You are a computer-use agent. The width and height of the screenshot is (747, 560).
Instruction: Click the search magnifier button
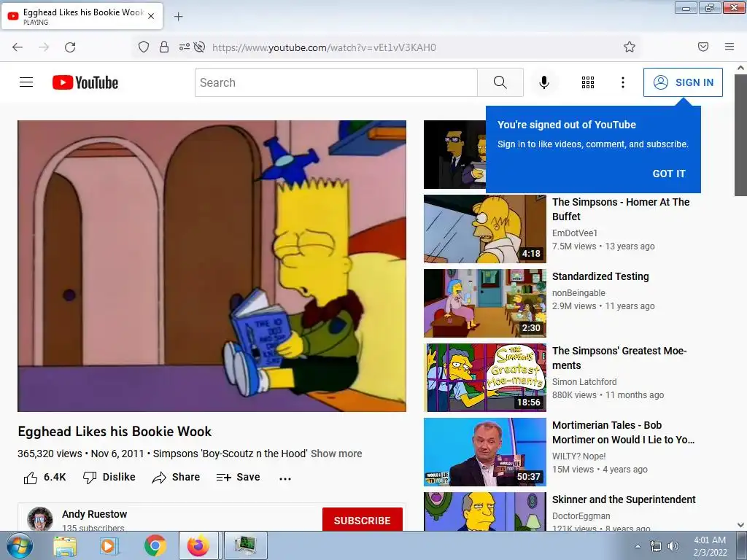pyautogui.click(x=500, y=82)
